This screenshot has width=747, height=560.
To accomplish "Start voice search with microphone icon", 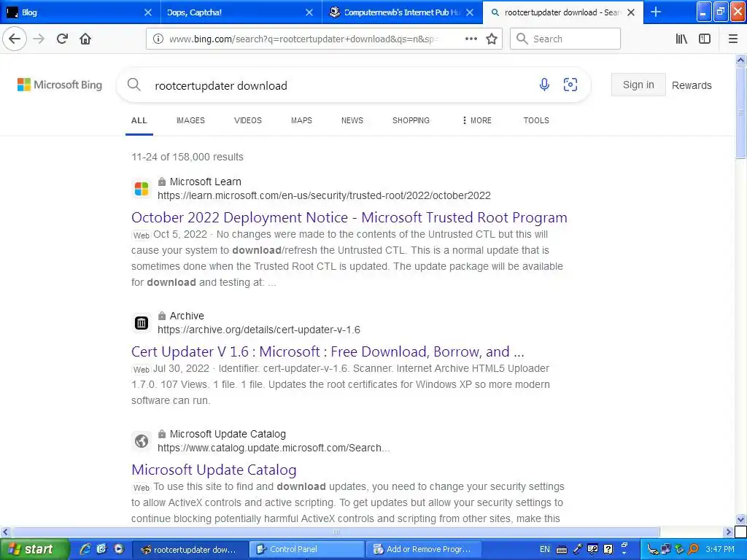I will pyautogui.click(x=544, y=85).
